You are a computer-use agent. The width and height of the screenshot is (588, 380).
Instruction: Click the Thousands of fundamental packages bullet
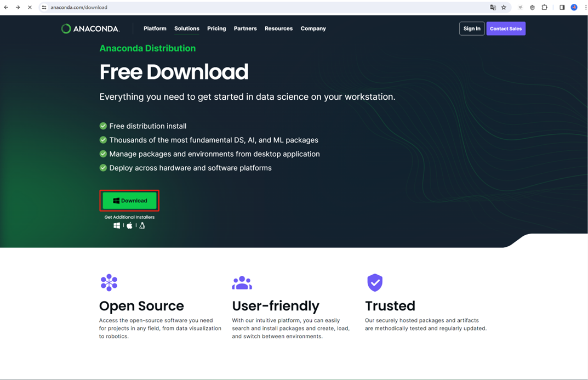coord(209,140)
